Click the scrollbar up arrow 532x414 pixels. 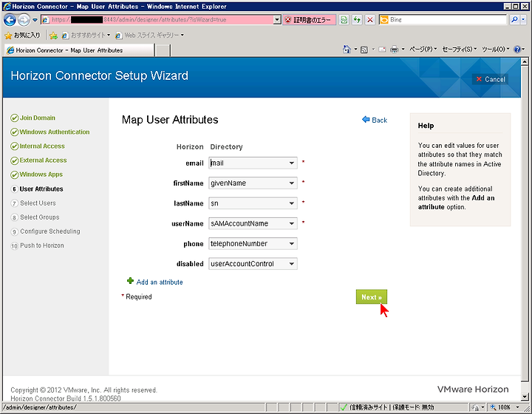pos(525,62)
